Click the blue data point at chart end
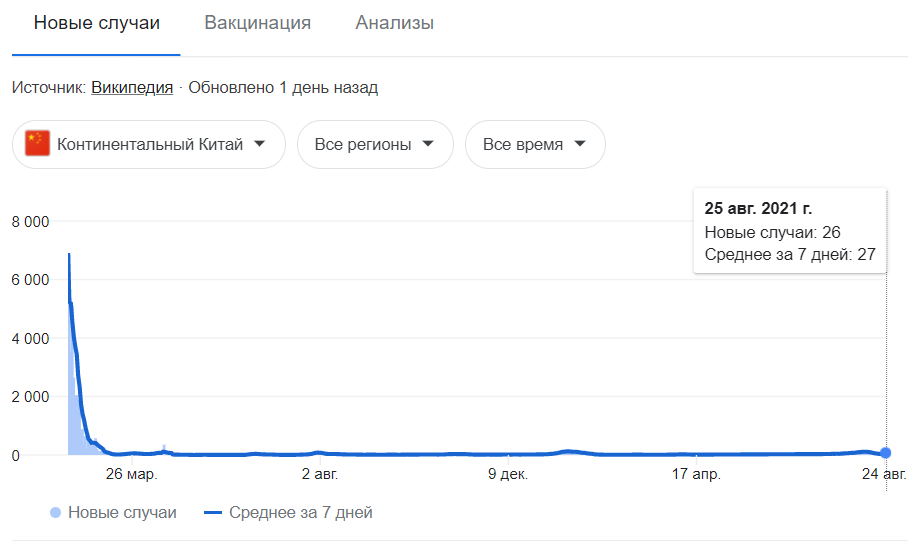The image size is (915, 548). pyautogui.click(x=885, y=452)
